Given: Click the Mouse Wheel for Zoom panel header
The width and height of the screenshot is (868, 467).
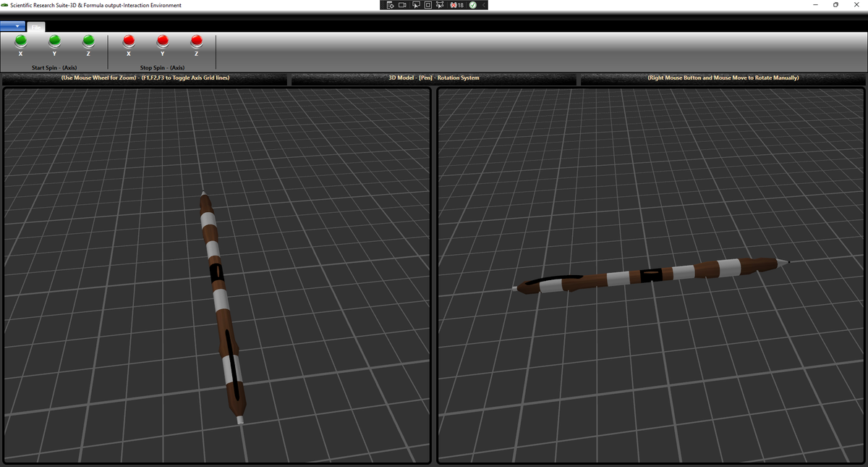Looking at the screenshot, I should [145, 77].
